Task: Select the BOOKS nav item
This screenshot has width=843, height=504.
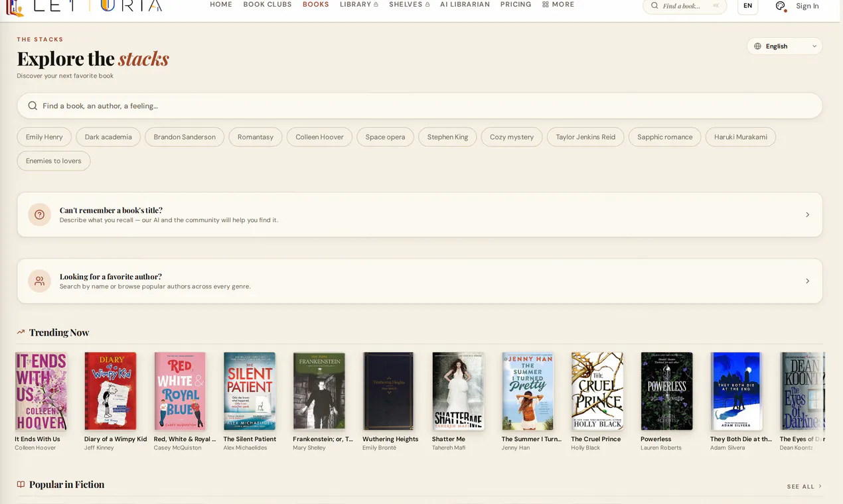Action: (316, 5)
